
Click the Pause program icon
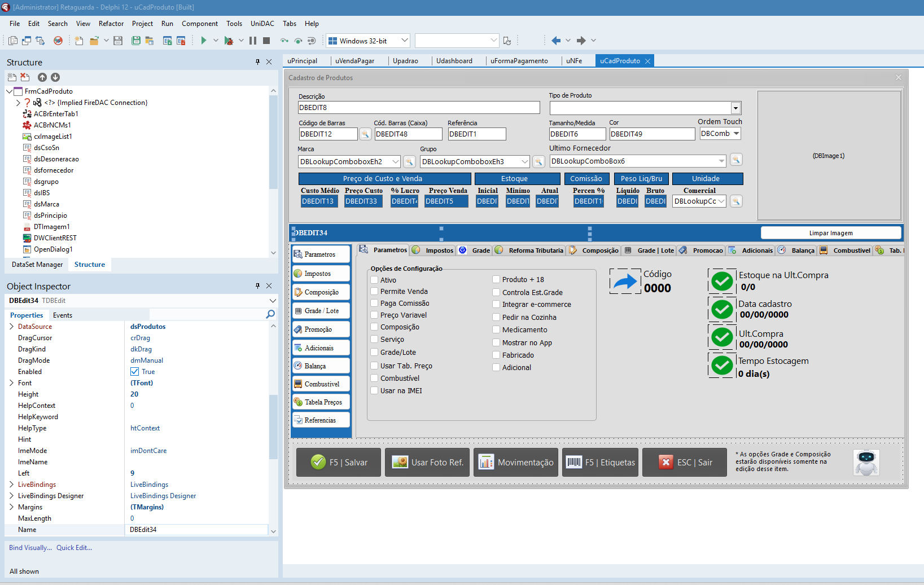point(253,41)
